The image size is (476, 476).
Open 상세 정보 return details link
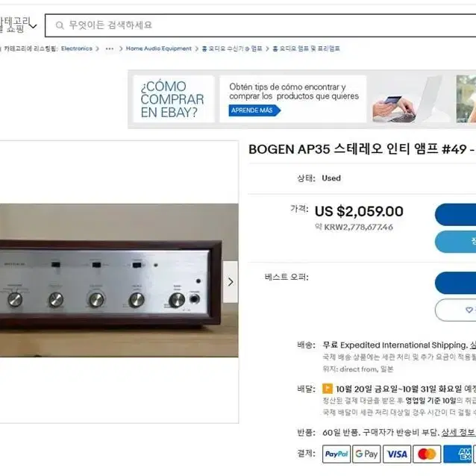[458, 432]
